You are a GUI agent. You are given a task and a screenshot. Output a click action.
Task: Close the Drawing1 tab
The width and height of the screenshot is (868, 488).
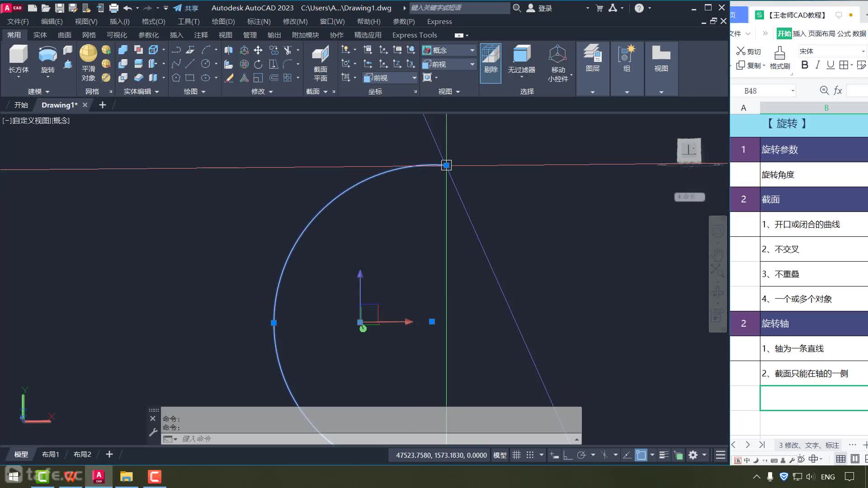[85, 105]
